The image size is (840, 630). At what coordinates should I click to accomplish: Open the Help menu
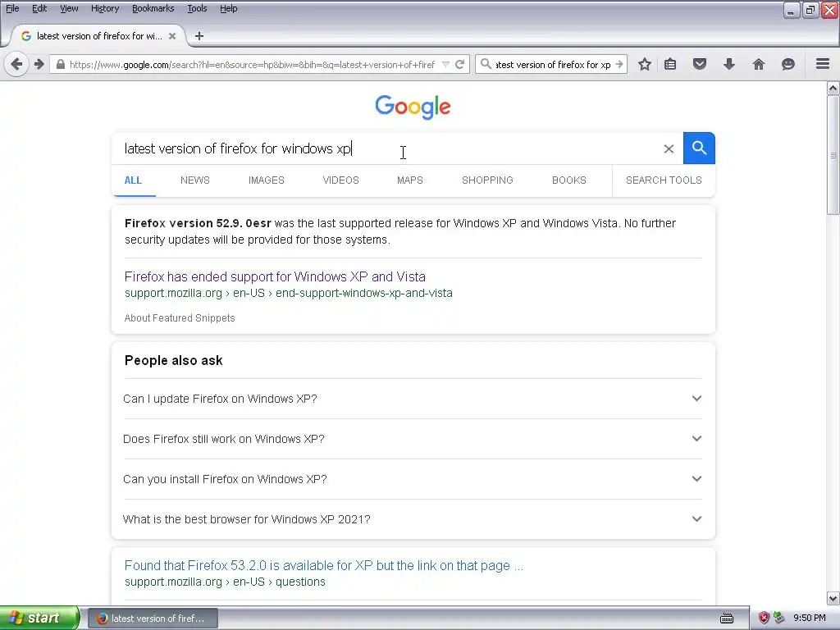tap(229, 8)
